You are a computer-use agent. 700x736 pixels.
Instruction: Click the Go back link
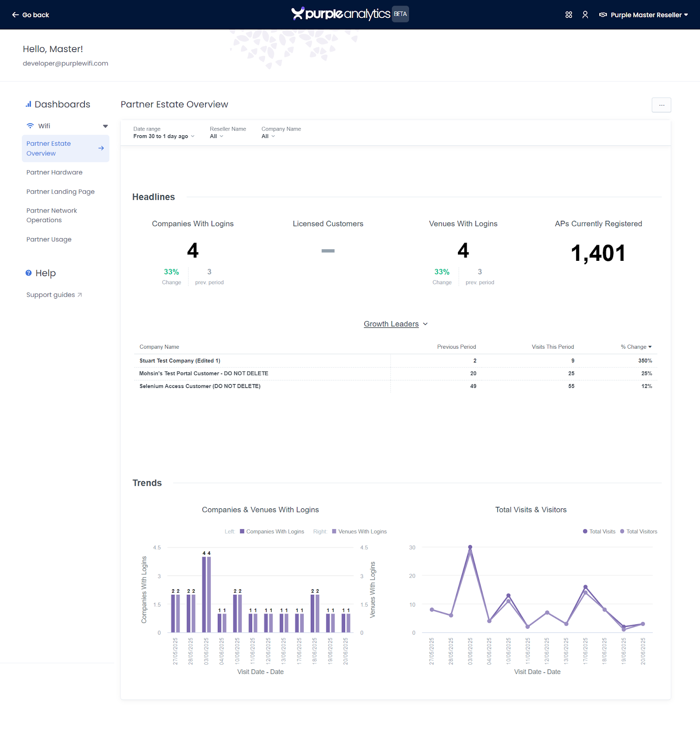[30, 15]
